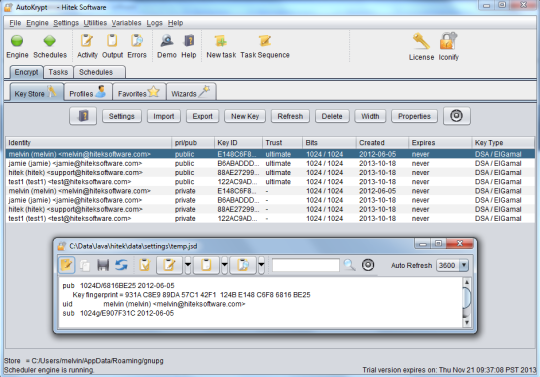The width and height of the screenshot is (540, 377).
Task: Click the Created column header
Action: coord(382,143)
